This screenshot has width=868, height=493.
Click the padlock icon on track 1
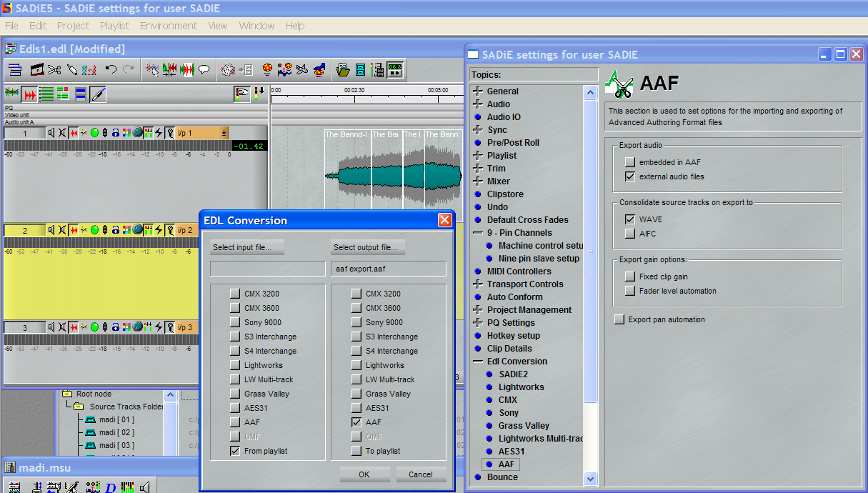[x=115, y=133]
